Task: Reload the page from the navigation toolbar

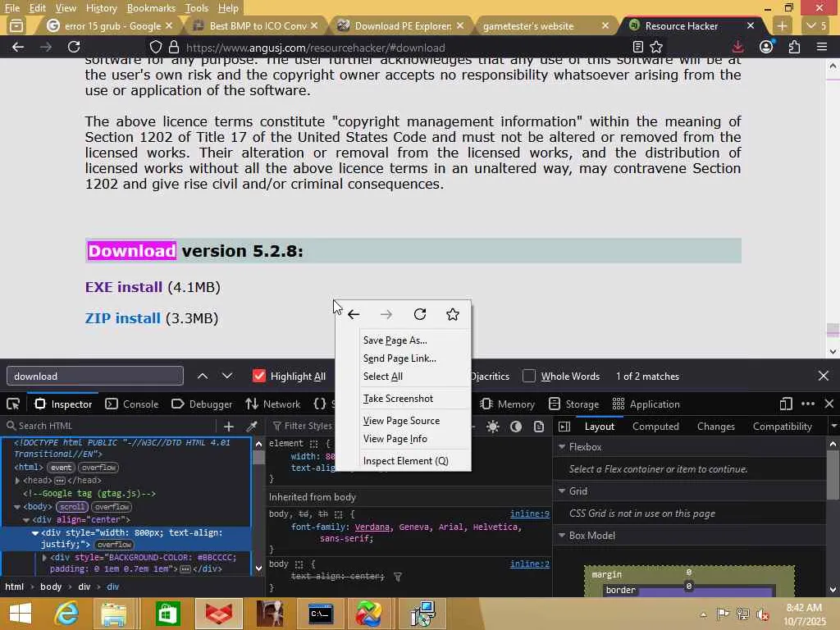Action: coord(74,47)
